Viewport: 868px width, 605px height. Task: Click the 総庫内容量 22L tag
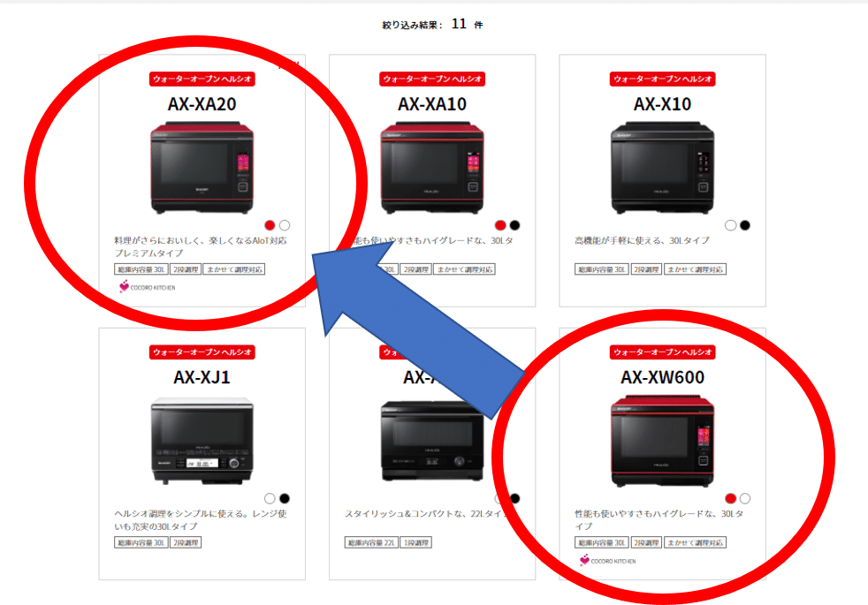click(x=371, y=542)
